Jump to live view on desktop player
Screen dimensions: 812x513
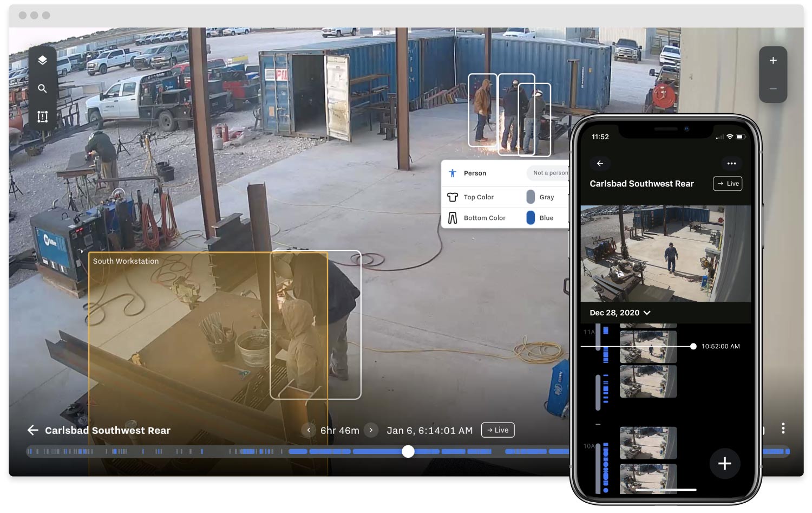(x=497, y=430)
